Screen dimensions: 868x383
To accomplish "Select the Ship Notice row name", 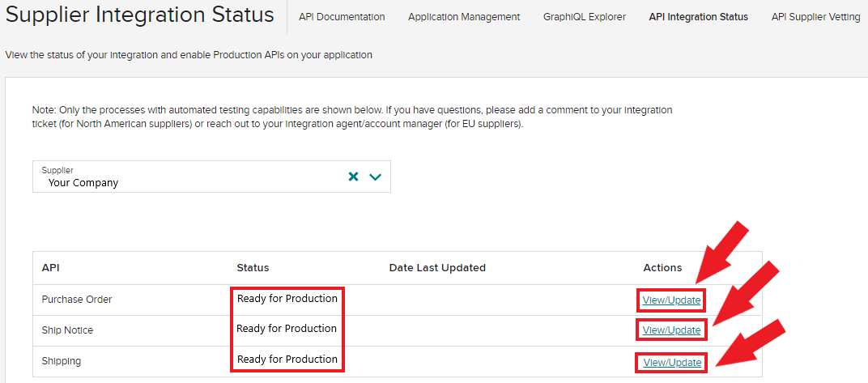I will [x=67, y=330].
